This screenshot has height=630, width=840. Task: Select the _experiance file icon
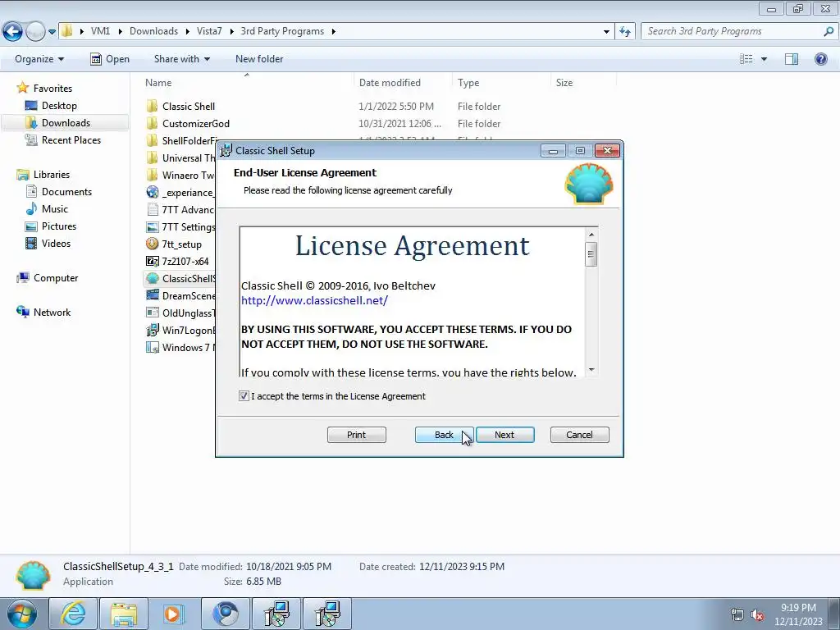152,192
